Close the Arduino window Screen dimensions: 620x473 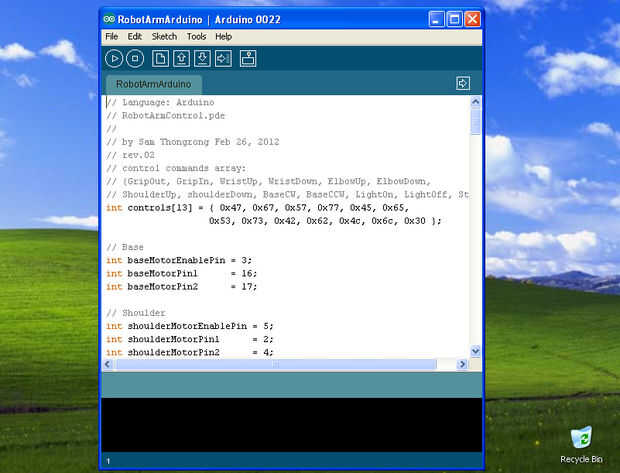click(473, 19)
